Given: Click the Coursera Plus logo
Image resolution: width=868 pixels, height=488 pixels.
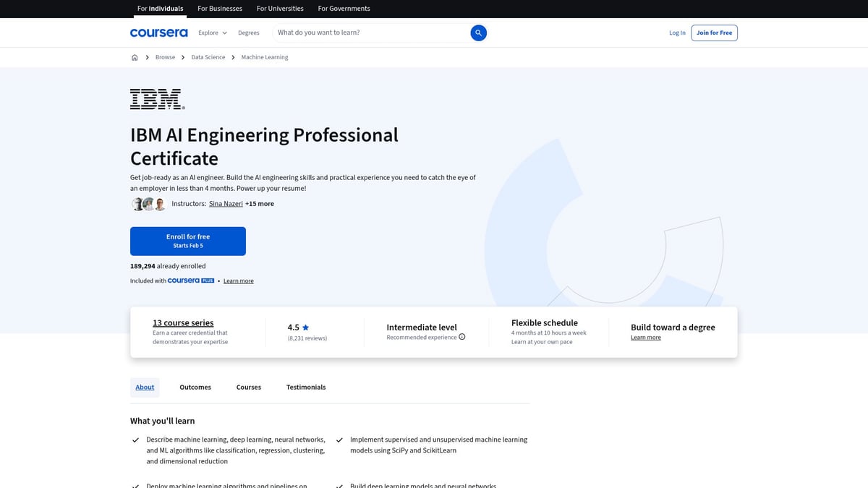Looking at the screenshot, I should [x=191, y=281].
